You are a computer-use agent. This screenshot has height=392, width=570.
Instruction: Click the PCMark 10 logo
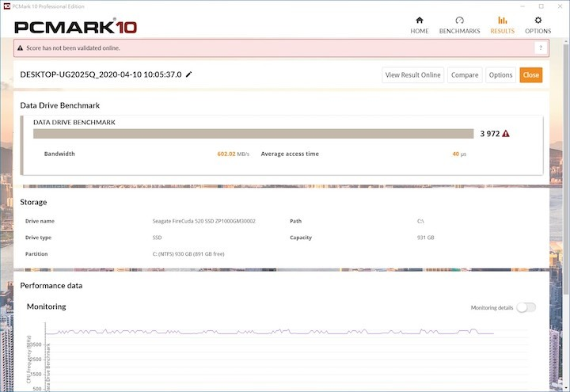click(x=75, y=26)
